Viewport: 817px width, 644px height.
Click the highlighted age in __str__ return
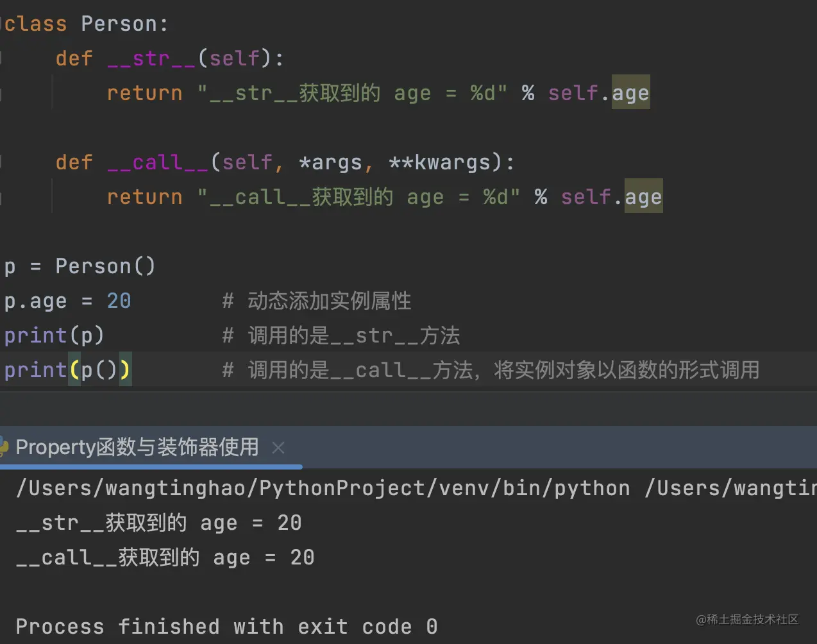630,93
